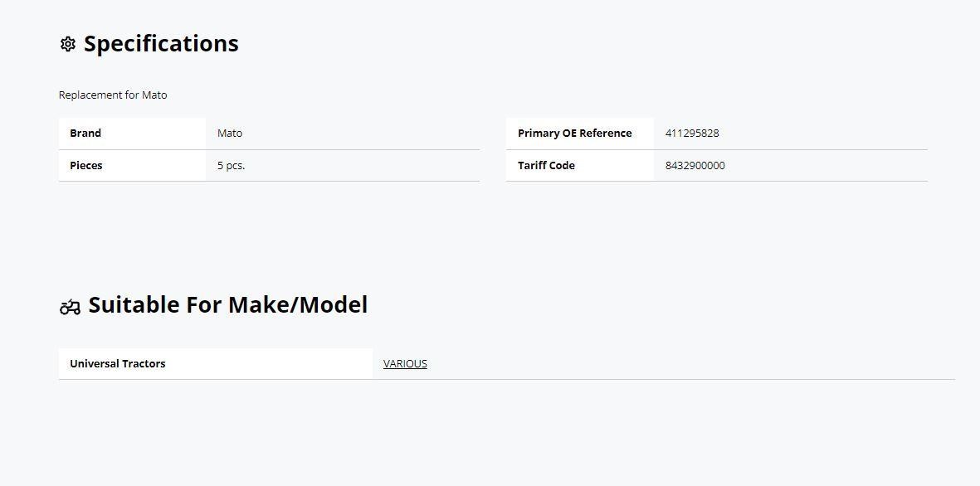Click the Universal Tractors row label
The height and width of the screenshot is (486, 980).
(x=118, y=363)
